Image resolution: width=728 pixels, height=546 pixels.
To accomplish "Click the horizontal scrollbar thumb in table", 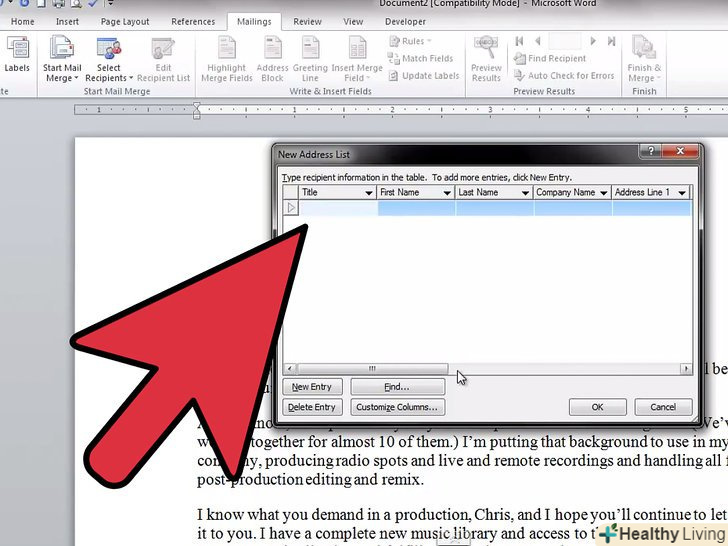I will (372, 369).
